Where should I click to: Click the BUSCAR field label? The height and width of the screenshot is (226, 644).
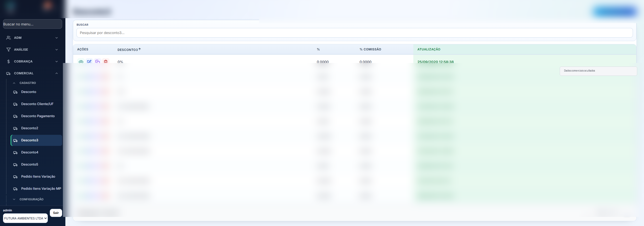point(83,25)
